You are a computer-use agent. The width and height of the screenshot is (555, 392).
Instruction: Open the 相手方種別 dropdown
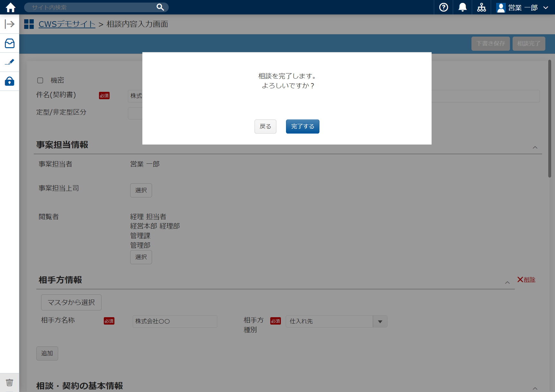click(x=380, y=321)
